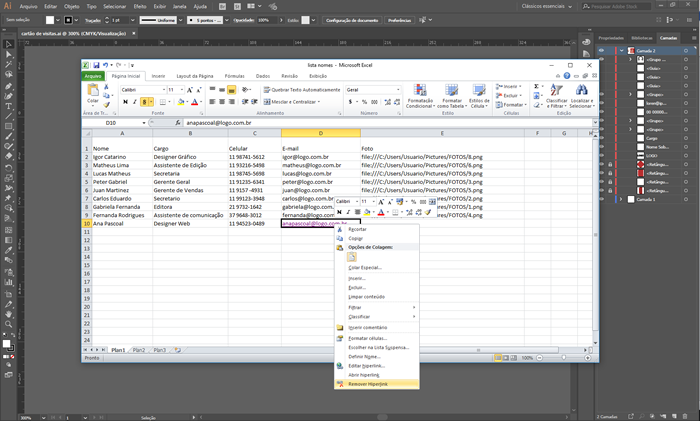Select the Type tool in Illustrator
700x421 pixels.
click(x=8, y=106)
